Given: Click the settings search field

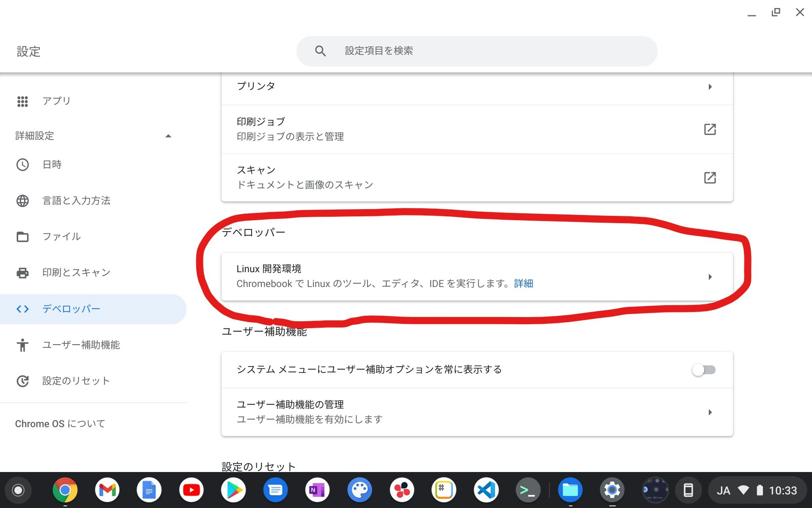Looking at the screenshot, I should pyautogui.click(x=476, y=51).
